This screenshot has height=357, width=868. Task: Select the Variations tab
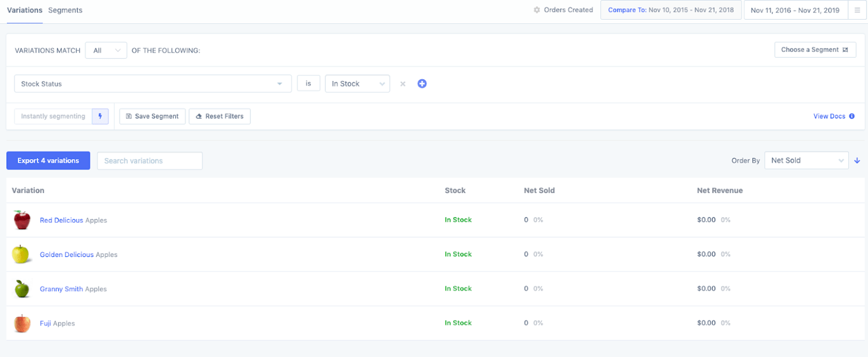coord(25,10)
